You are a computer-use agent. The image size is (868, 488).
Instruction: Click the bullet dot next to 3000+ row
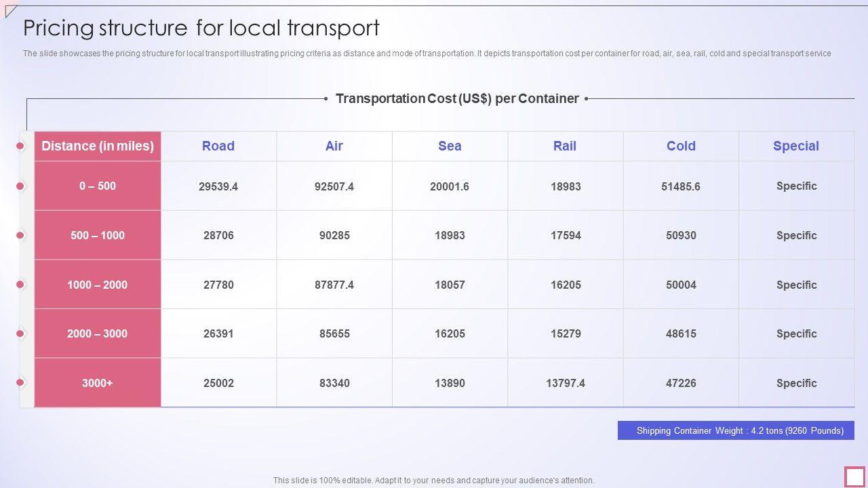click(x=20, y=383)
